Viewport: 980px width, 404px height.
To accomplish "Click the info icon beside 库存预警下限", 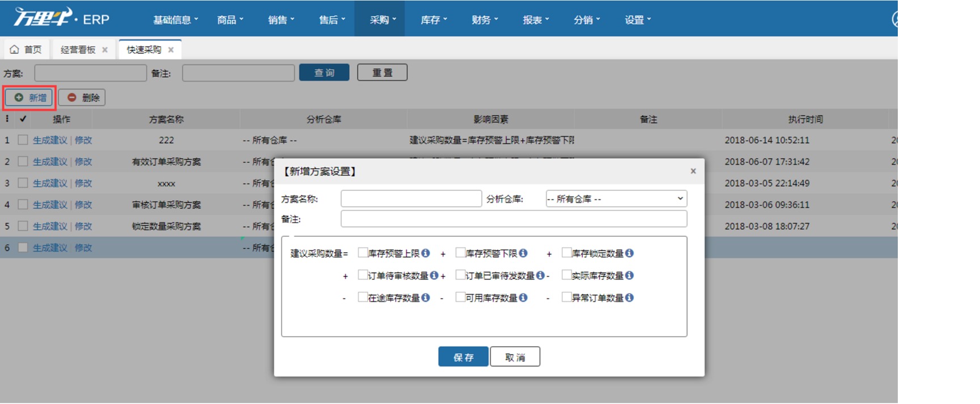I will (523, 253).
